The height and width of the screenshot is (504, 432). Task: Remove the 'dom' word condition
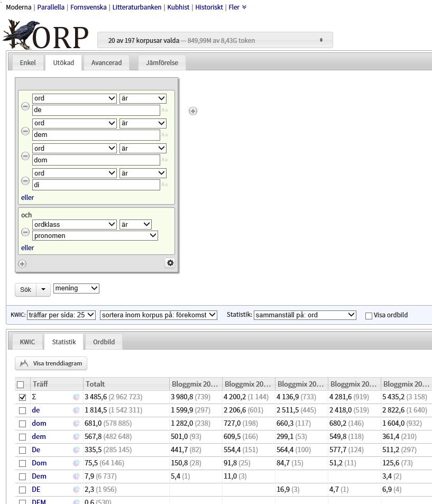tap(25, 156)
